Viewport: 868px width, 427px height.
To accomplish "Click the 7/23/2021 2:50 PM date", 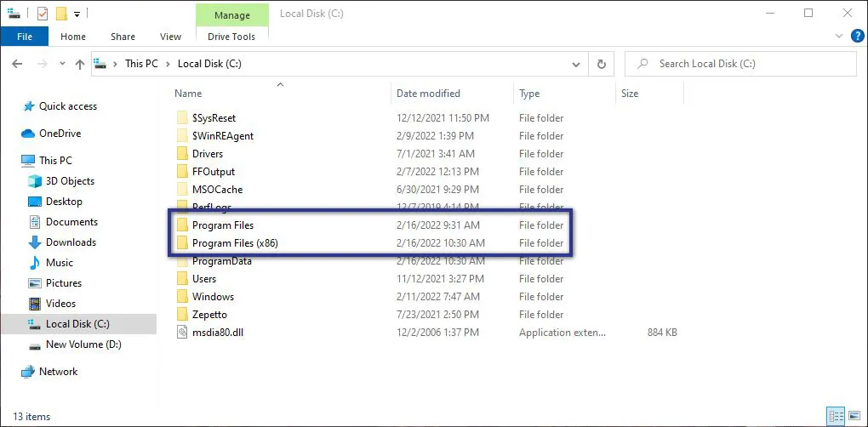I will click(437, 314).
